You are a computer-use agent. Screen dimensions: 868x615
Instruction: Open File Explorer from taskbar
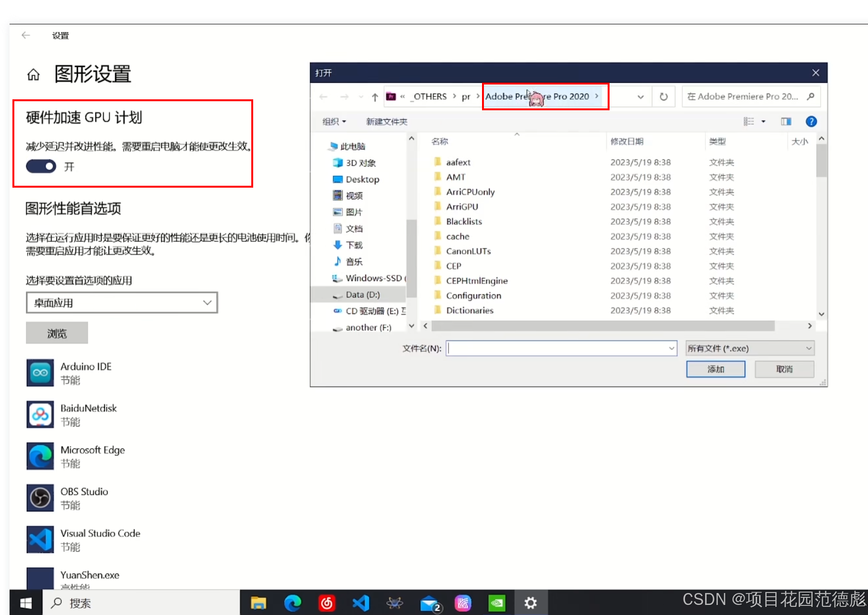tap(258, 603)
